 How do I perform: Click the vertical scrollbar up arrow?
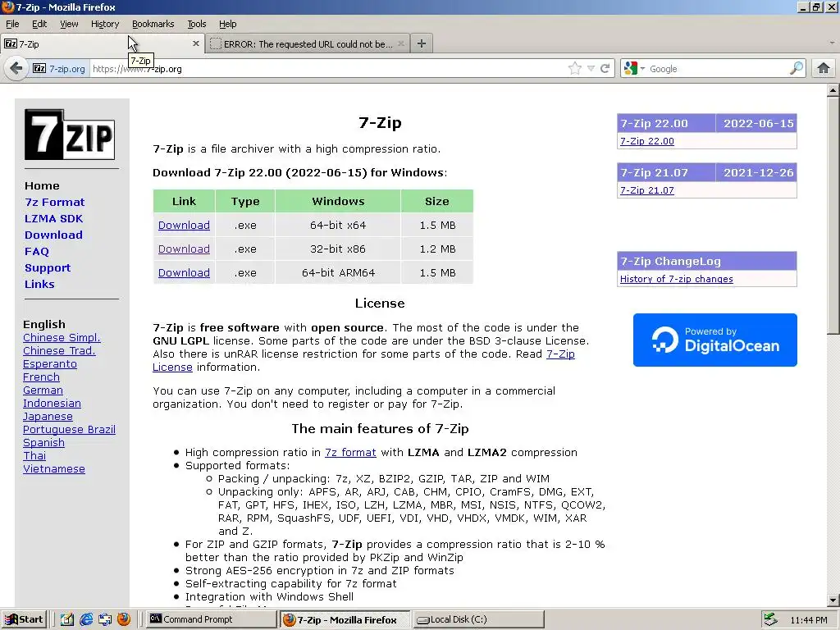(833, 90)
